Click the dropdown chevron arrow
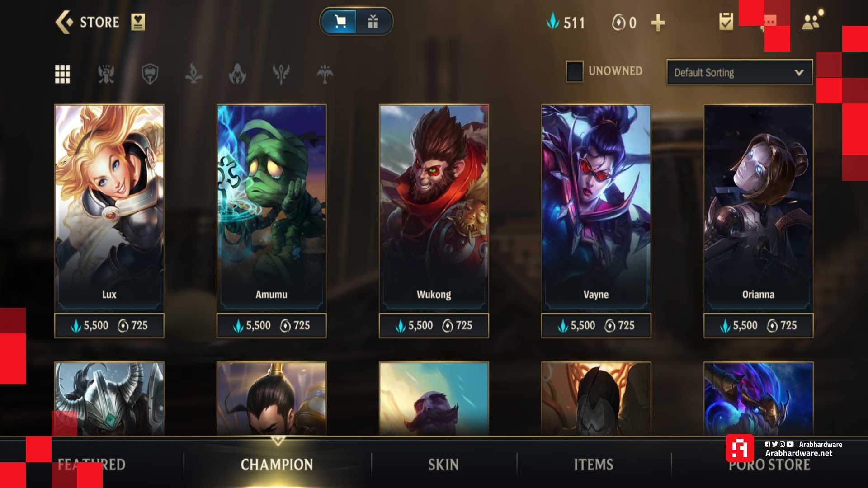 pos(799,72)
